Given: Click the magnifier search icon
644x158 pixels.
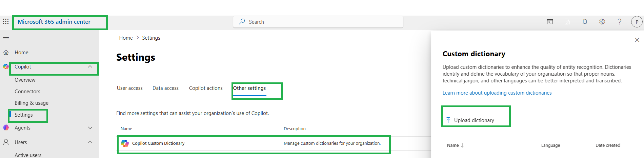Looking at the screenshot, I should [242, 22].
